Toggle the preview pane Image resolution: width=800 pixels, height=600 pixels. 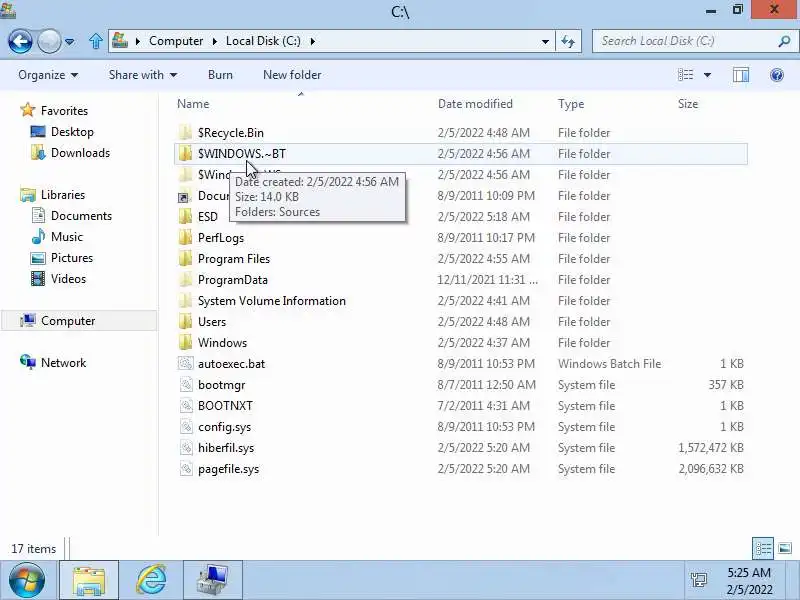741,75
